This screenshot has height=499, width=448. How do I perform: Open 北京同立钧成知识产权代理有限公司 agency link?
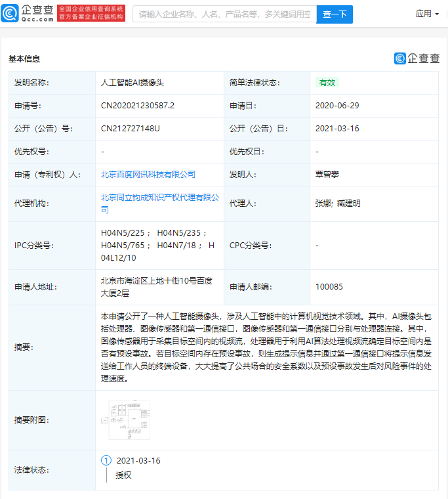click(x=160, y=204)
